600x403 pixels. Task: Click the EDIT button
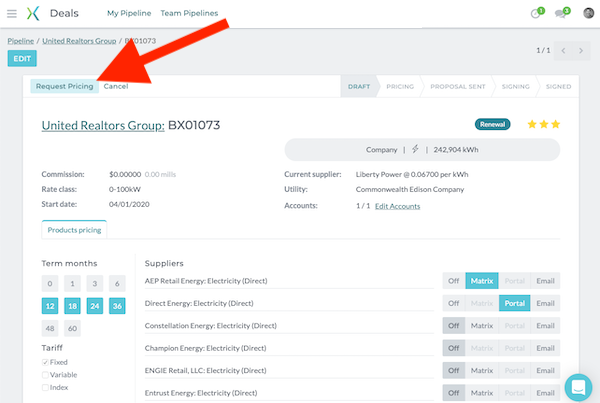(22, 59)
